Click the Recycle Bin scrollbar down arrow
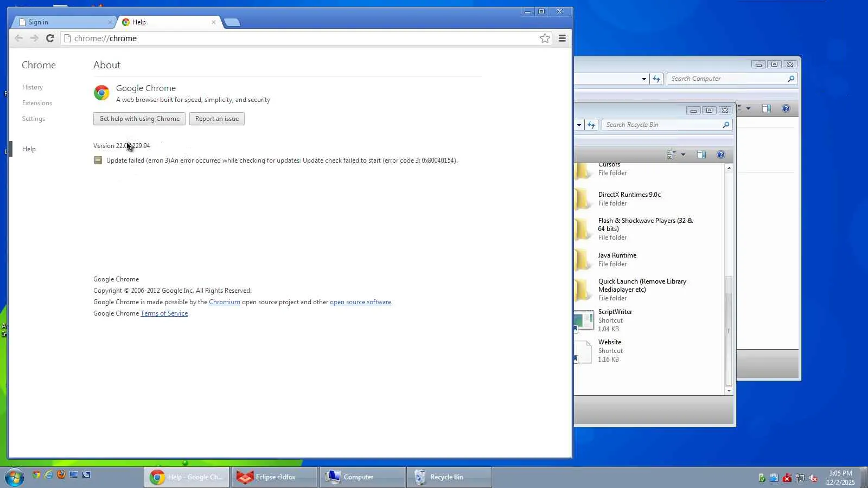The image size is (868, 488). click(x=729, y=390)
